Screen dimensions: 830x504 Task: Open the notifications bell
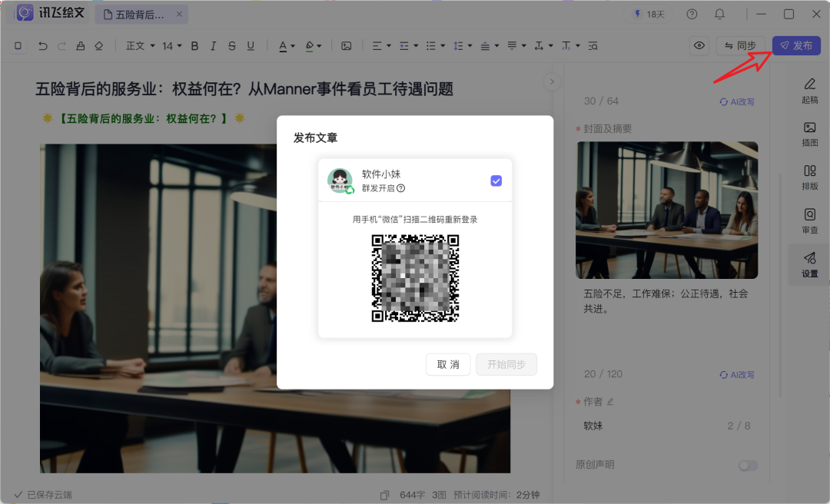(x=719, y=15)
